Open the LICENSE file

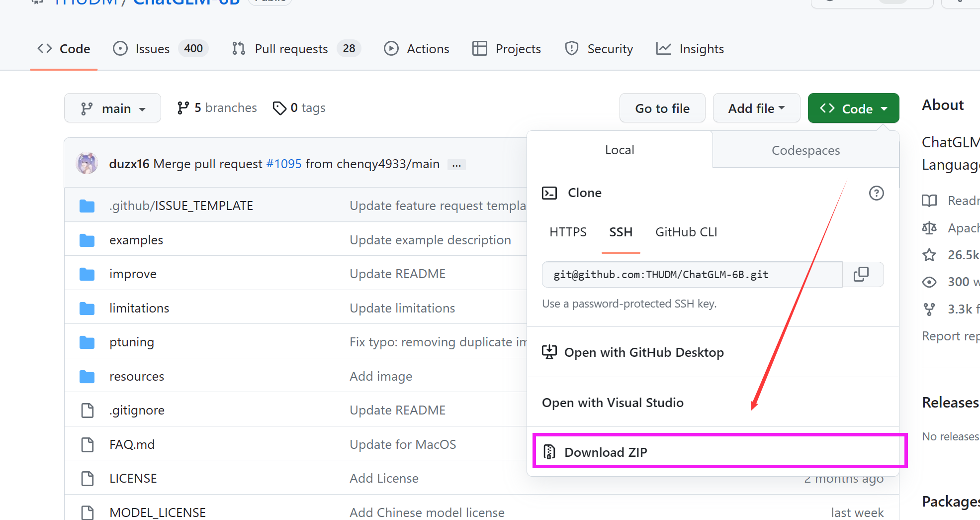(x=133, y=478)
